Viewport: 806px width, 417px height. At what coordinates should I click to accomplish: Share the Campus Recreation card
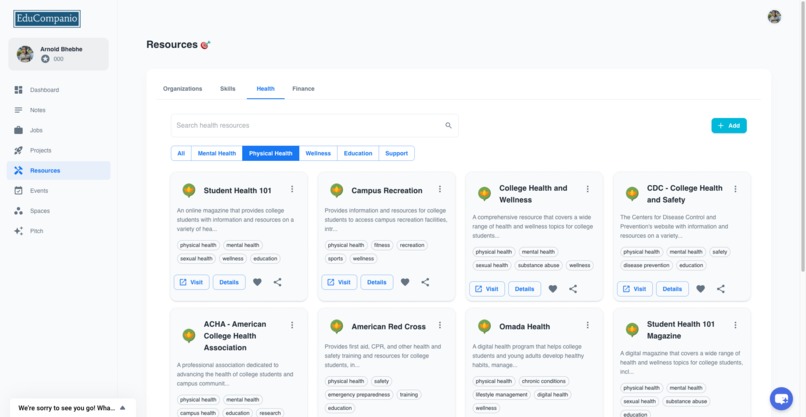[x=425, y=282]
